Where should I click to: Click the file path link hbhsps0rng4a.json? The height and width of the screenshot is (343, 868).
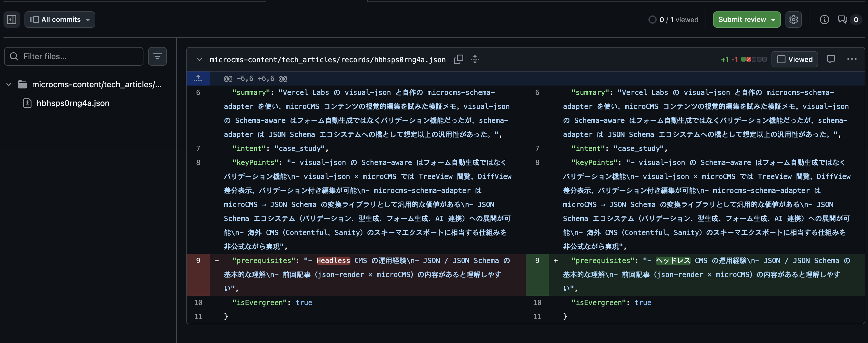point(327,60)
